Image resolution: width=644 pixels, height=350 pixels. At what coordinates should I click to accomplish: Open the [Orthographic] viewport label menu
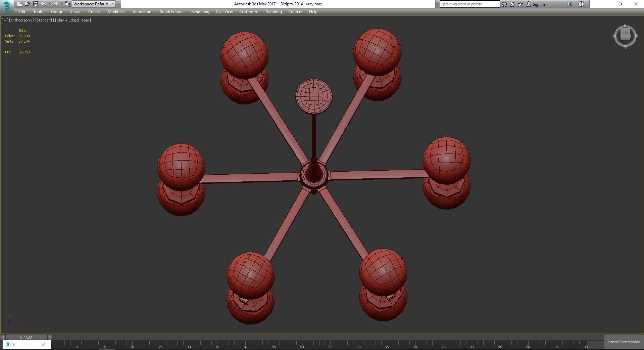(x=21, y=20)
